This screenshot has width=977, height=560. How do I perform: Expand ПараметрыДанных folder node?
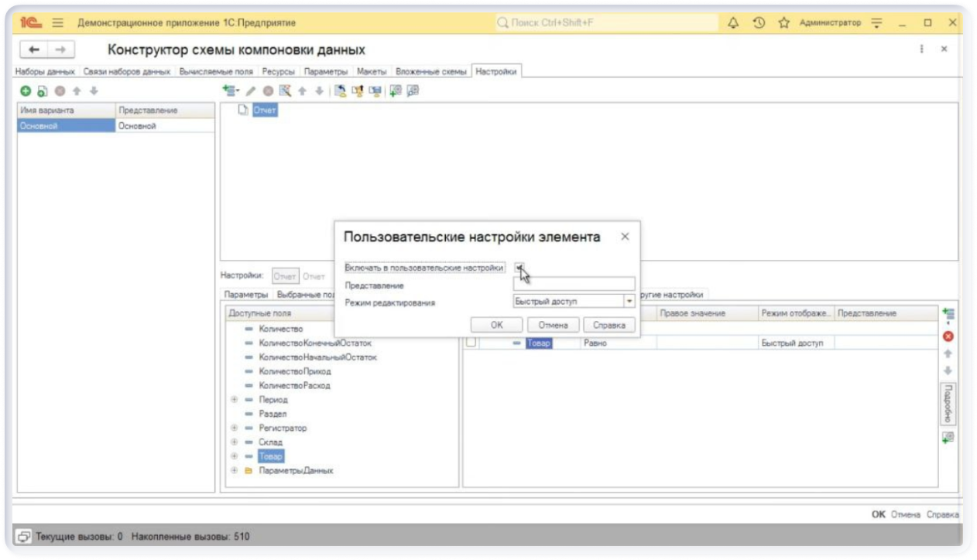[x=235, y=470]
